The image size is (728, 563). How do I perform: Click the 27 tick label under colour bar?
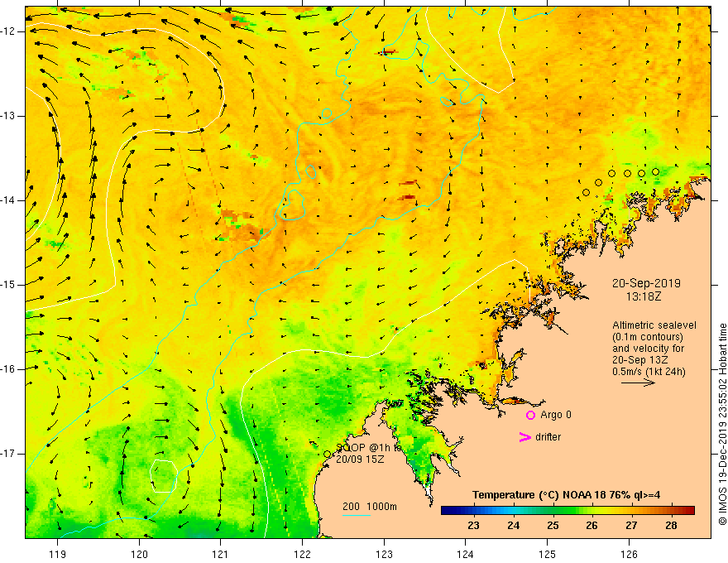coord(631,526)
